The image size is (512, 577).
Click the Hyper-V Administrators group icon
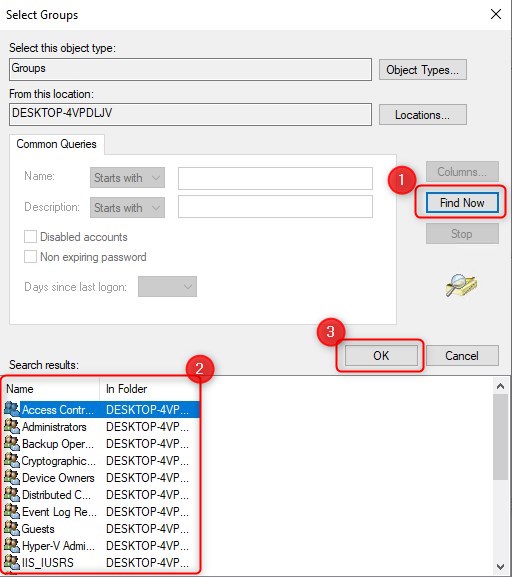tap(12, 545)
